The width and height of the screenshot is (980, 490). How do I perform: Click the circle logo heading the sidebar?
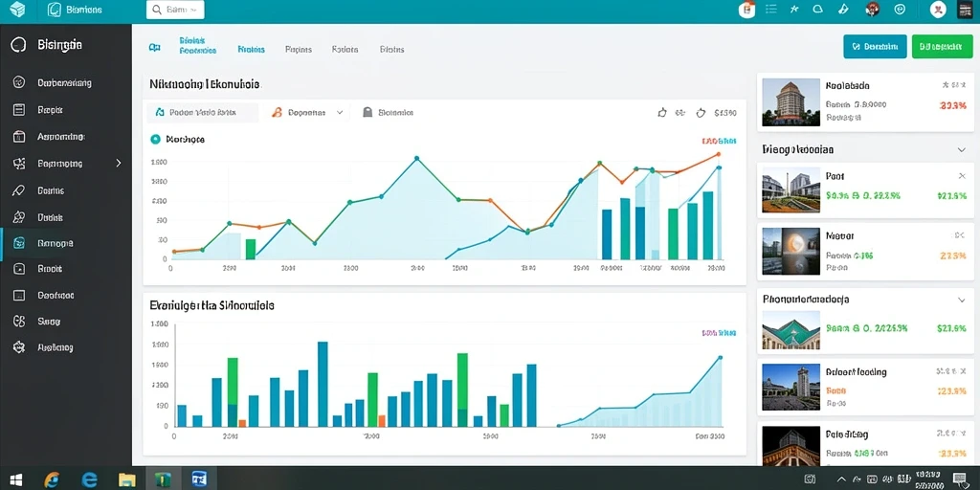tap(19, 45)
